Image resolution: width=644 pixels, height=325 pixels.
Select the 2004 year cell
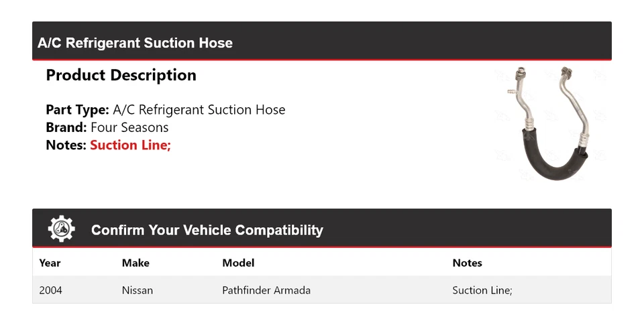pyautogui.click(x=51, y=290)
